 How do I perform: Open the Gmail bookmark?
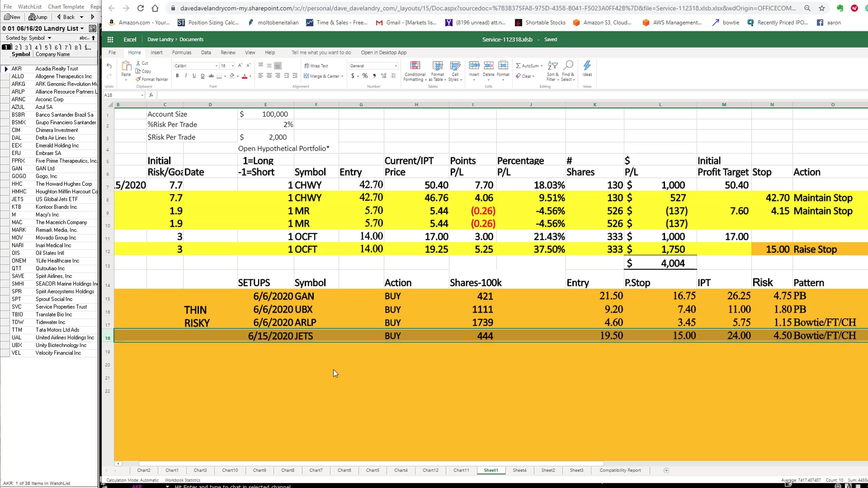406,22
